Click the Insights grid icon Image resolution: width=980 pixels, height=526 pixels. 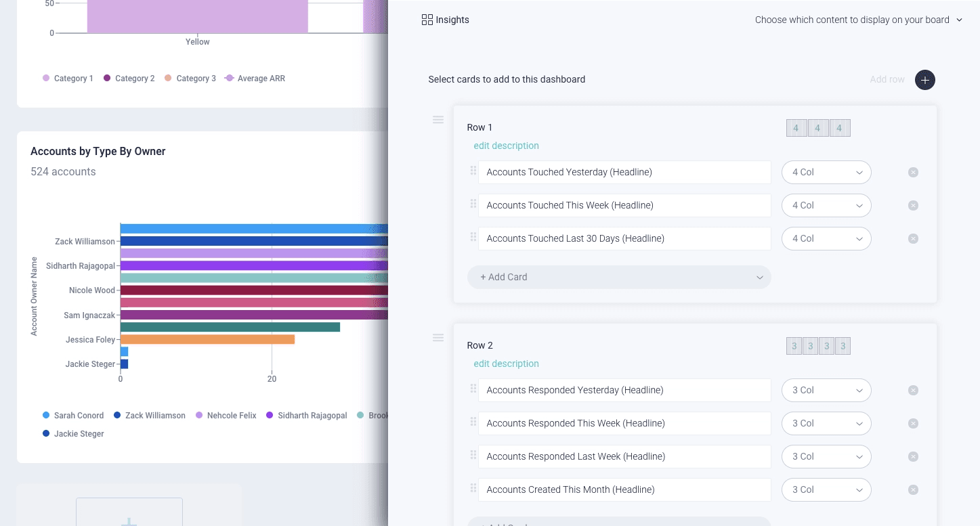pos(427,20)
